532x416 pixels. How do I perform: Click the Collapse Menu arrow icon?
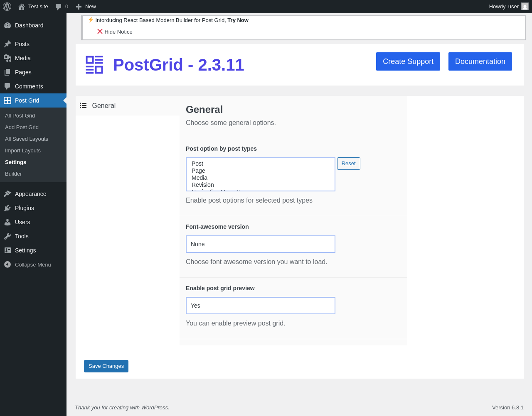click(x=7, y=264)
